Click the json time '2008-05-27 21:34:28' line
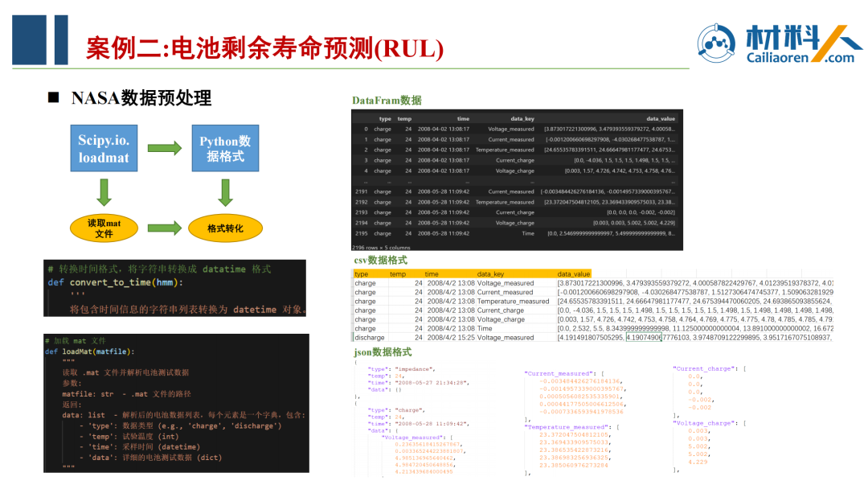 tap(419, 383)
